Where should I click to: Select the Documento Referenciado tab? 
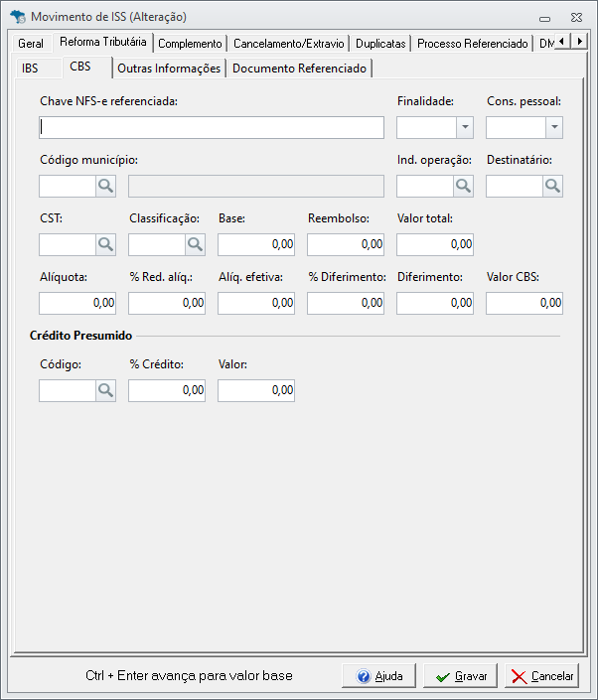point(299,69)
